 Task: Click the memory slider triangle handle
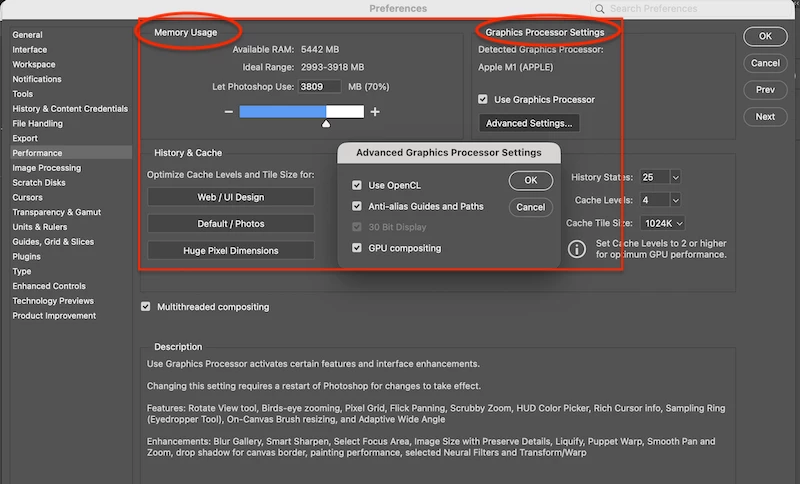(x=326, y=124)
